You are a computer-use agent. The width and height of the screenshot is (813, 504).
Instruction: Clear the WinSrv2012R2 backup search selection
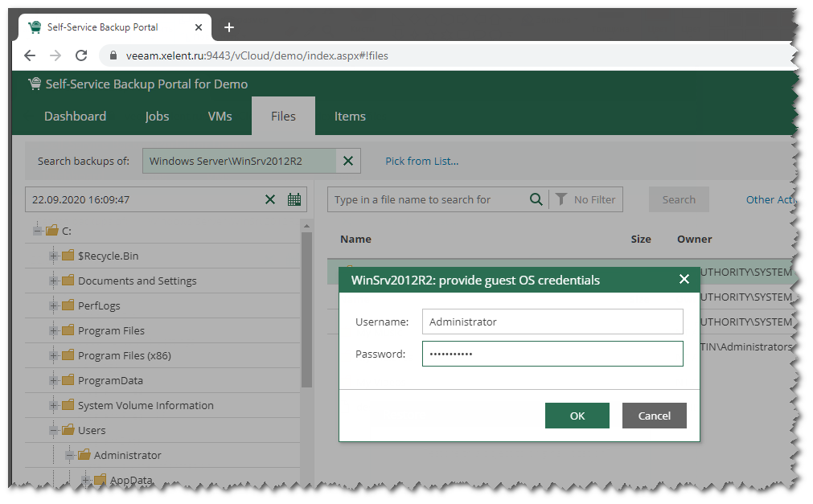point(348,161)
